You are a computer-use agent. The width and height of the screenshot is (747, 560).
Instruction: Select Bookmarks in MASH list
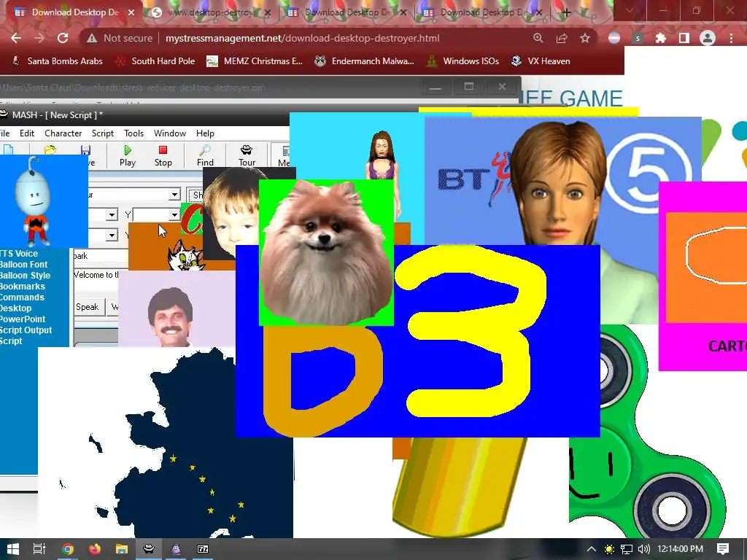pyautogui.click(x=23, y=286)
